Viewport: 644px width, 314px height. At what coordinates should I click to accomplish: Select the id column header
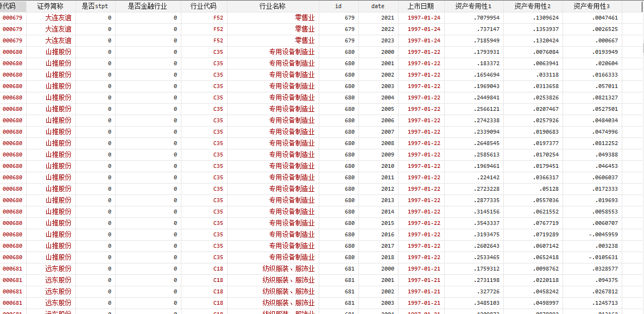point(338,6)
